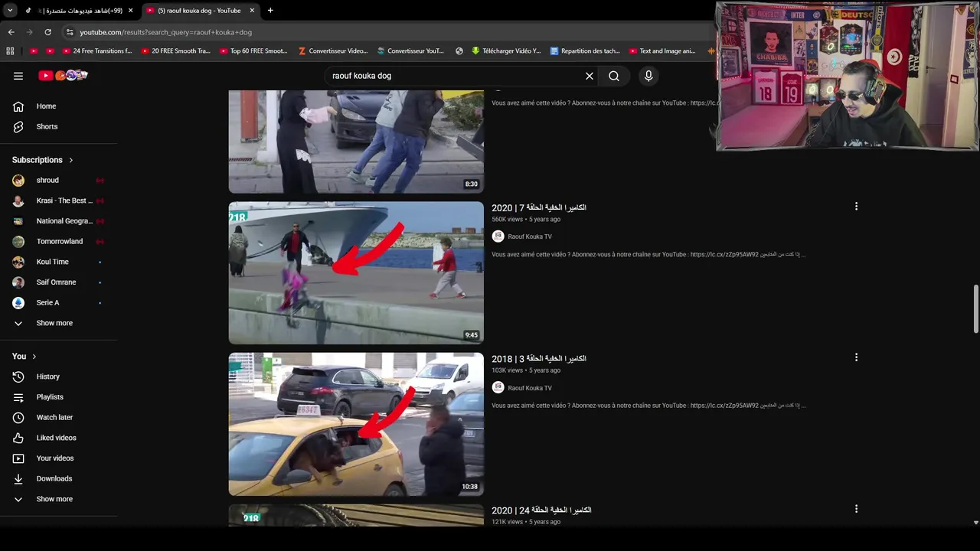
Task: Expand Subscriptions section chevron
Action: tap(71, 160)
